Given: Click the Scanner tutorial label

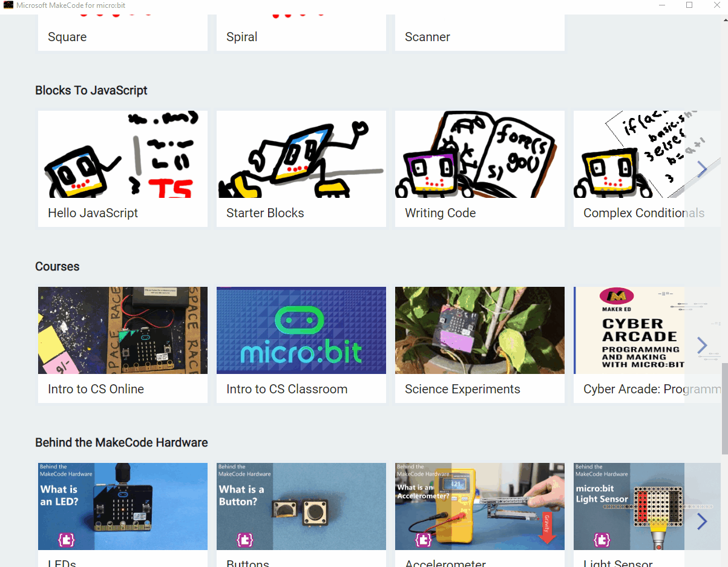Looking at the screenshot, I should (x=427, y=37).
